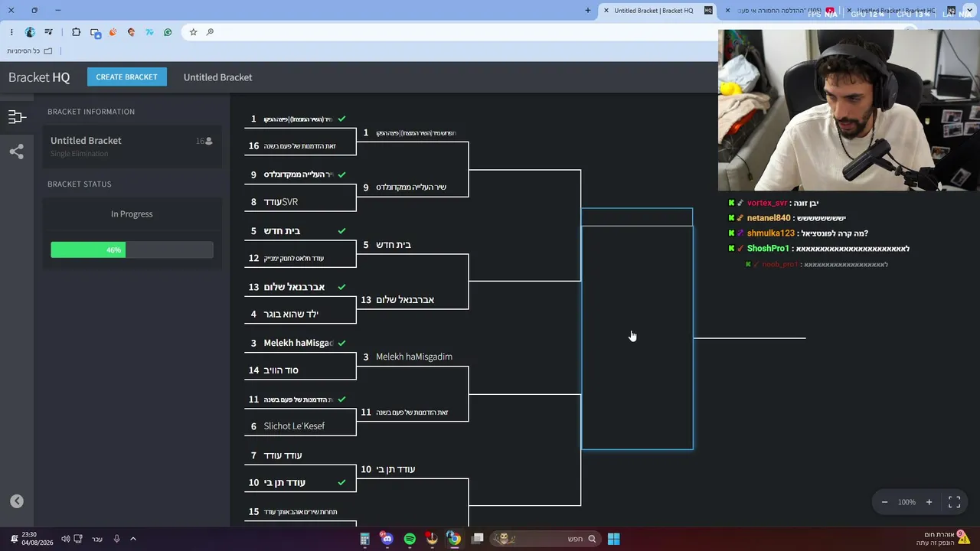This screenshot has height=551, width=980.
Task: Close the active Untitled Bracket tab
Action: 606,11
